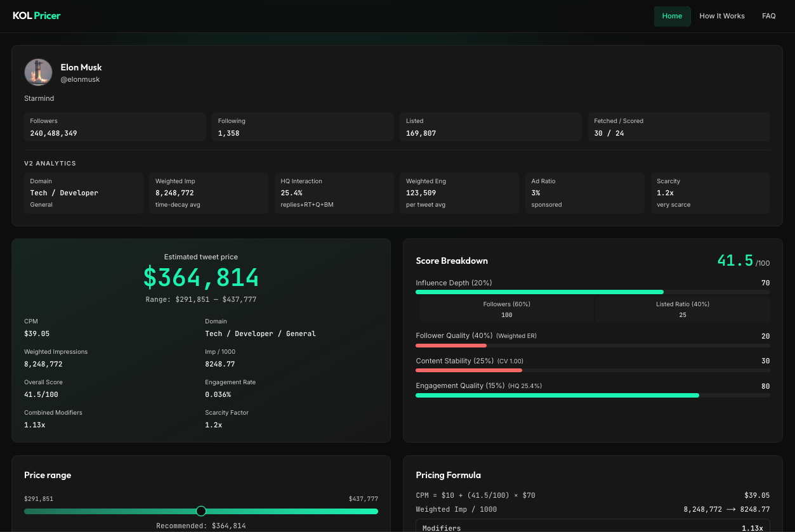Click the Fetched / Scored value 30 / 24
Screen dimensions: 795x532
click(x=609, y=133)
